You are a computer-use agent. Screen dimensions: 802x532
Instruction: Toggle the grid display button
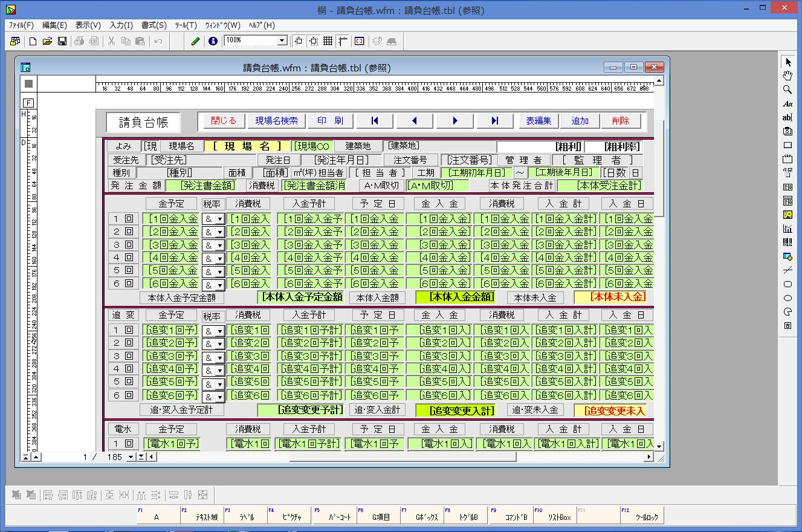click(328, 41)
